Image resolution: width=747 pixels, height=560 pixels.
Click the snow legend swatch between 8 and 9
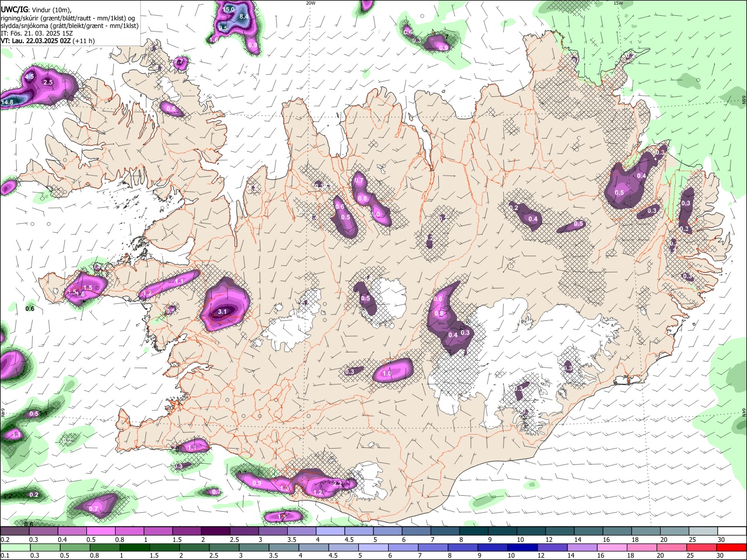474,531
